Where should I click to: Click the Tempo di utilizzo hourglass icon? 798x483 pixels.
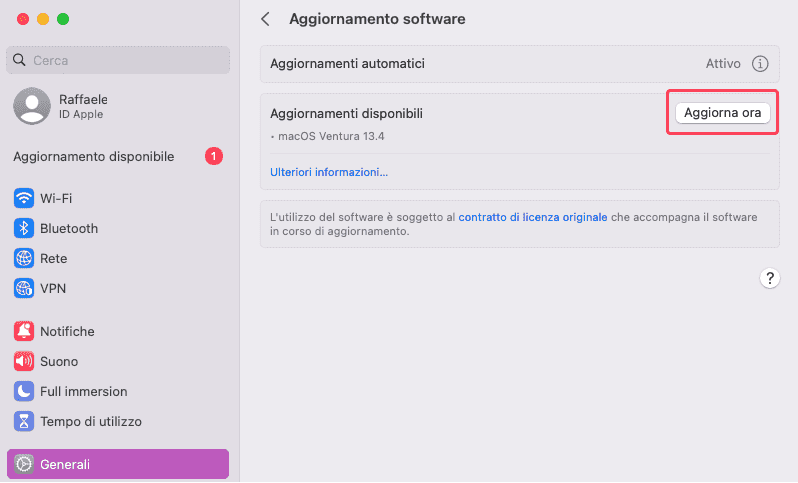click(x=24, y=421)
